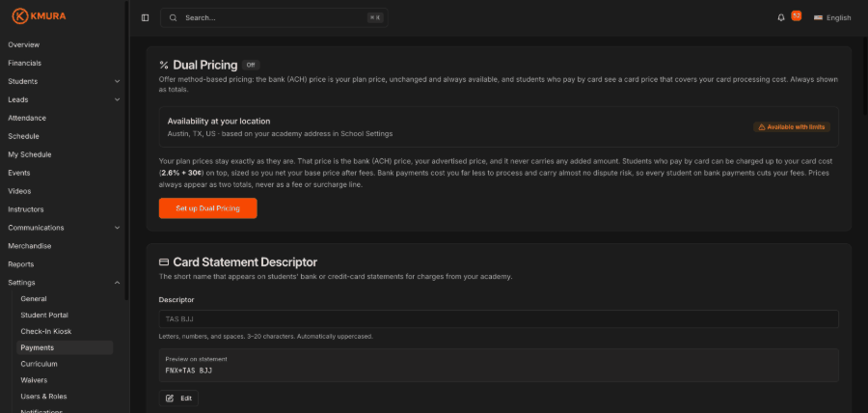Screen dimensions: 868x413
Task: Click the warning icon in availability badge
Action: [762, 126]
